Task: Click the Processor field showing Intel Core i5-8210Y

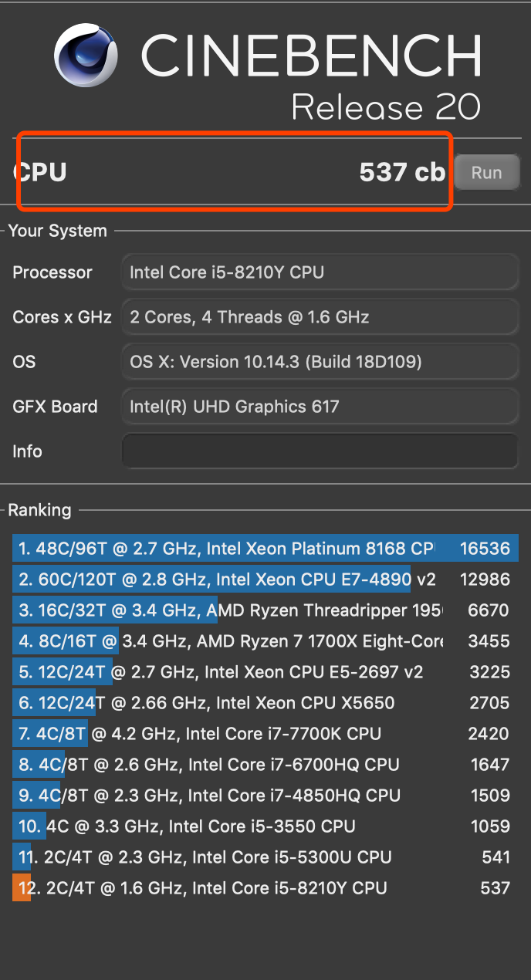Action: click(320, 272)
